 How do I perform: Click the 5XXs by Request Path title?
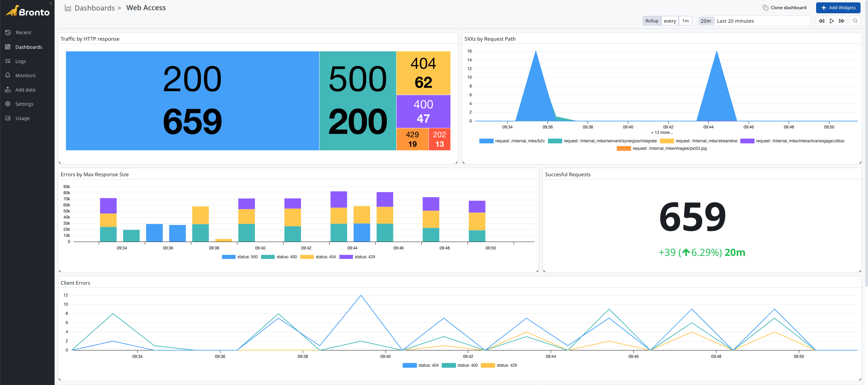click(490, 39)
